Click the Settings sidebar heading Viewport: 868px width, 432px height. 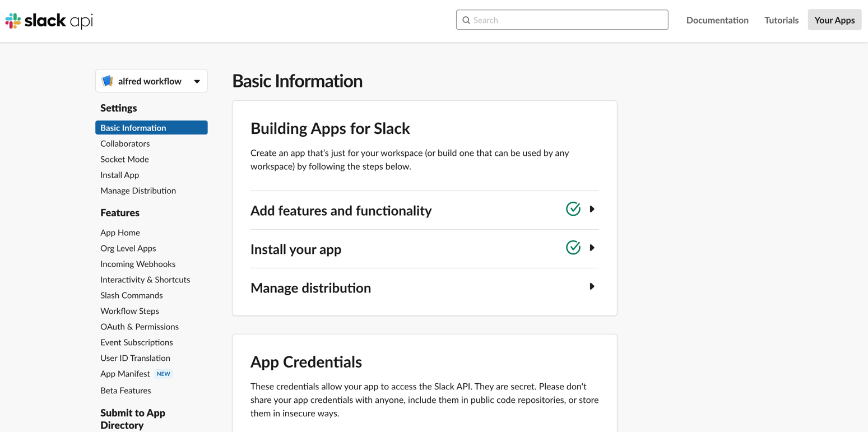tap(118, 108)
